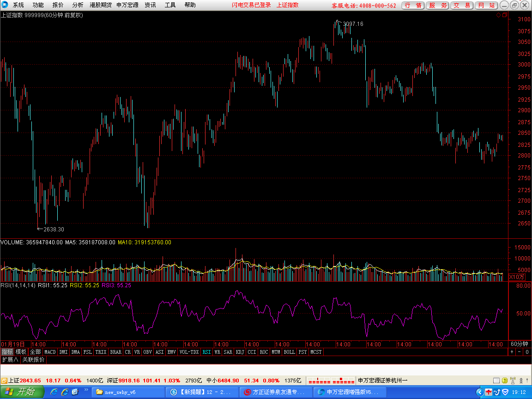
Task: Click the yellow upload icon in status bar
Action: (x=504, y=381)
